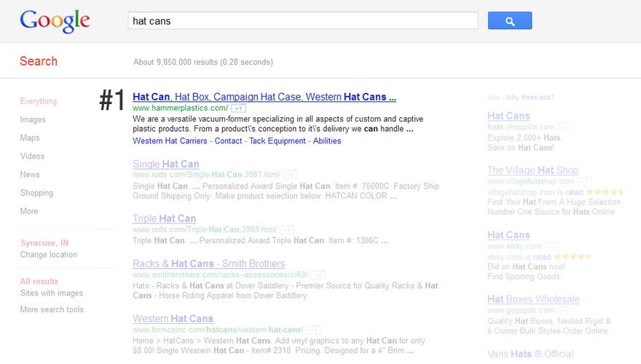This screenshot has height=364, width=641.
Task: Expand the More search categories
Action: [29, 211]
